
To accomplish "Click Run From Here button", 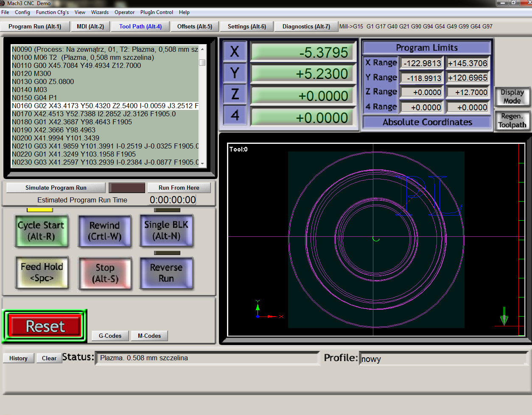I will pyautogui.click(x=179, y=188).
